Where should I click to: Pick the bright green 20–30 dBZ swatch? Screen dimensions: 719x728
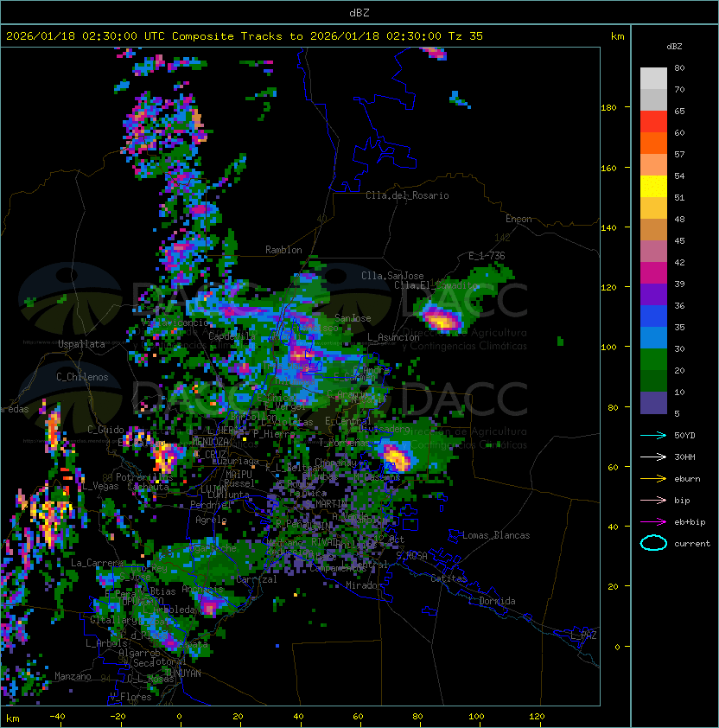coord(653,360)
